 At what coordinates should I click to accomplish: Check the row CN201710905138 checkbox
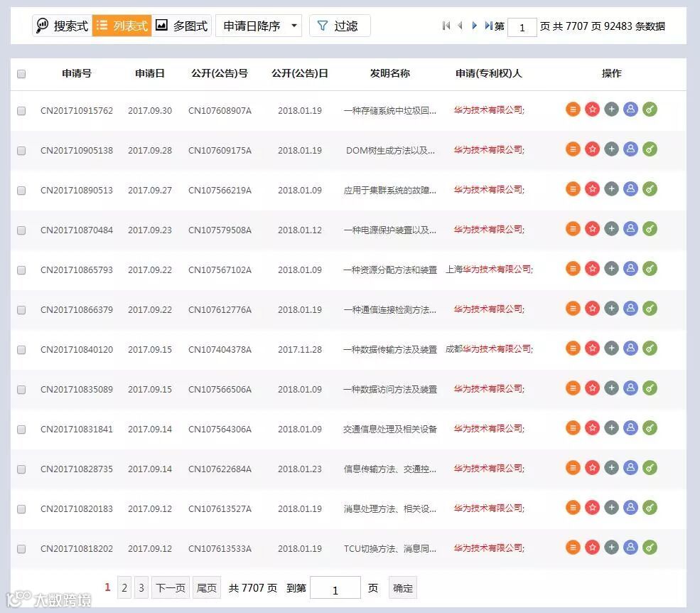coord(21,151)
